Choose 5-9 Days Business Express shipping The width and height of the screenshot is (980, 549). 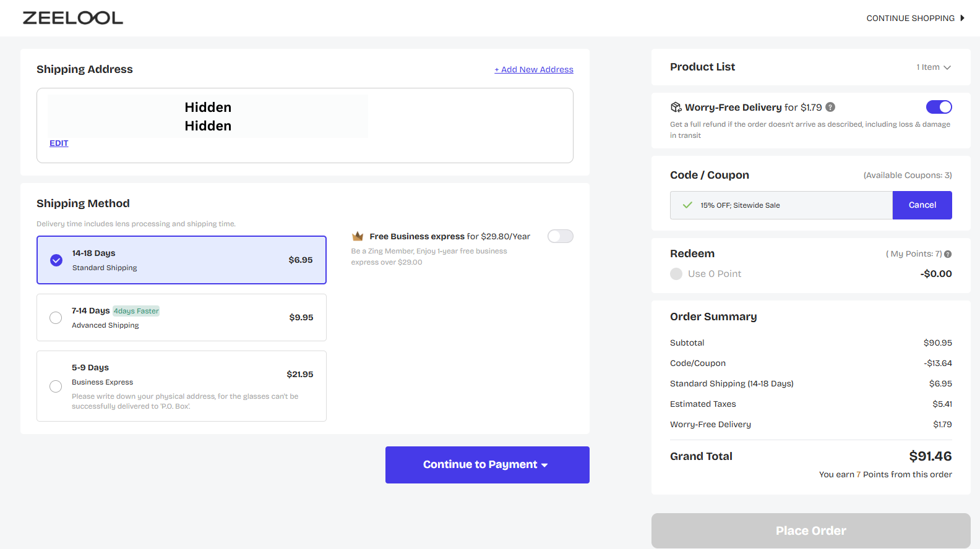(56, 386)
